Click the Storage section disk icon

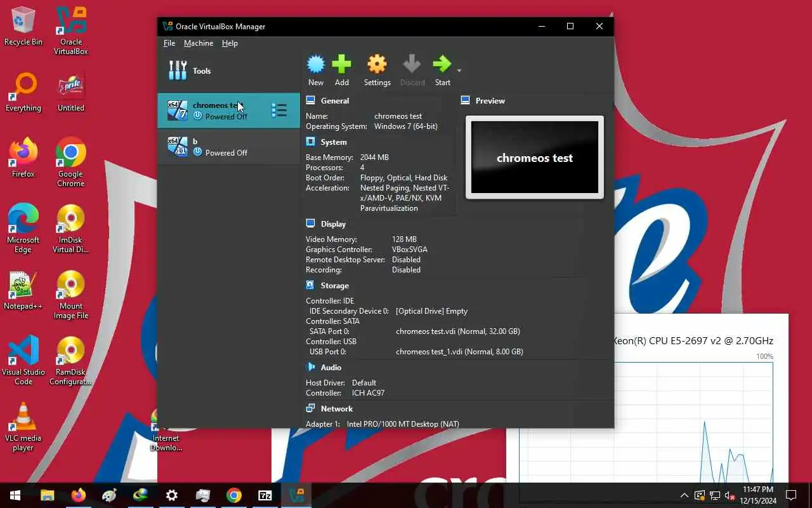[311, 285]
